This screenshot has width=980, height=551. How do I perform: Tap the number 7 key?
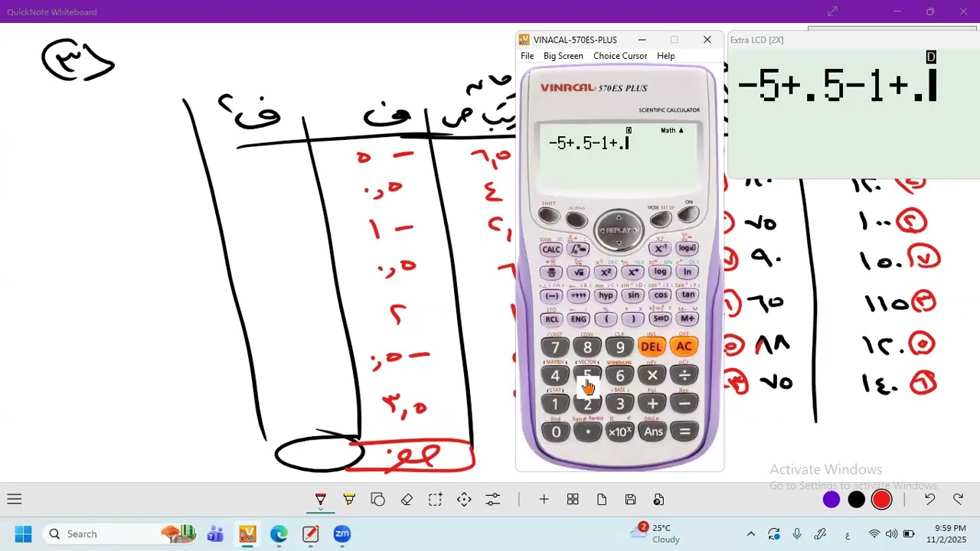pos(555,347)
